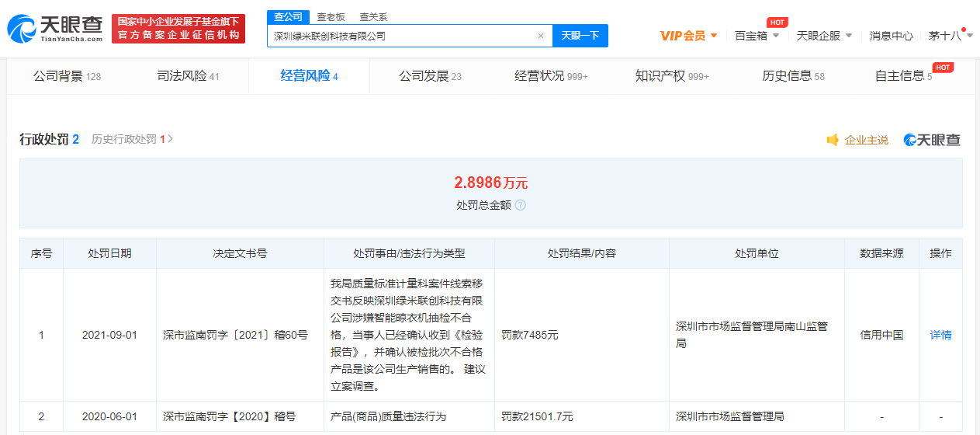This screenshot has width=980, height=435.
Task: Click the 2020-06-01 penalty date
Action: (x=109, y=416)
